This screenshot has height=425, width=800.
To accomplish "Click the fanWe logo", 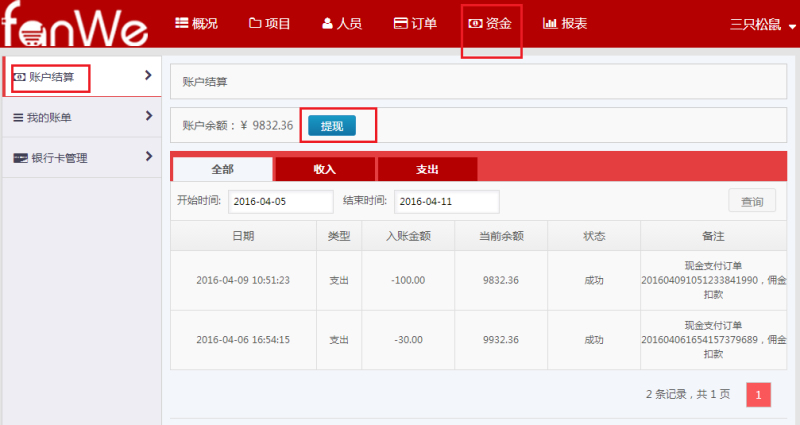I will coord(75,24).
